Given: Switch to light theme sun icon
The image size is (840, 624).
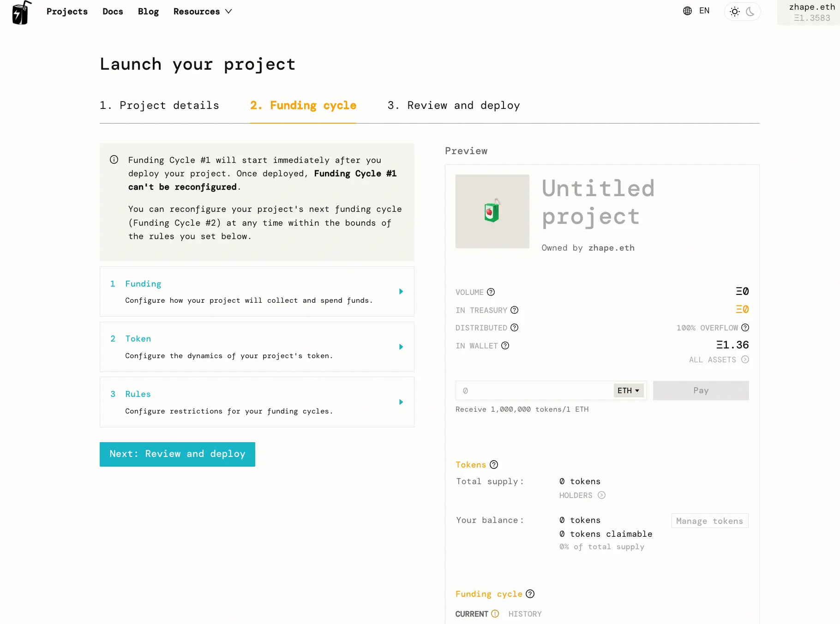Looking at the screenshot, I should tap(735, 12).
